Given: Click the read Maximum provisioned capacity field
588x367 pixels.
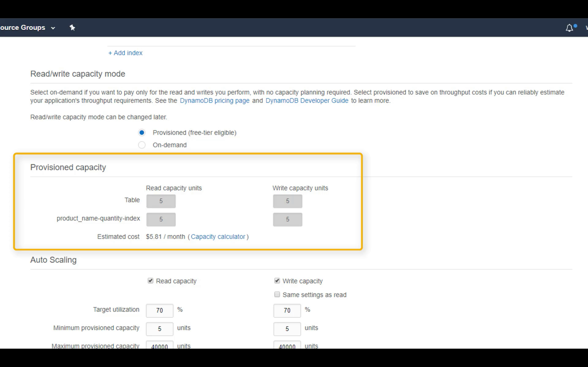Looking at the screenshot, I should (160, 345).
